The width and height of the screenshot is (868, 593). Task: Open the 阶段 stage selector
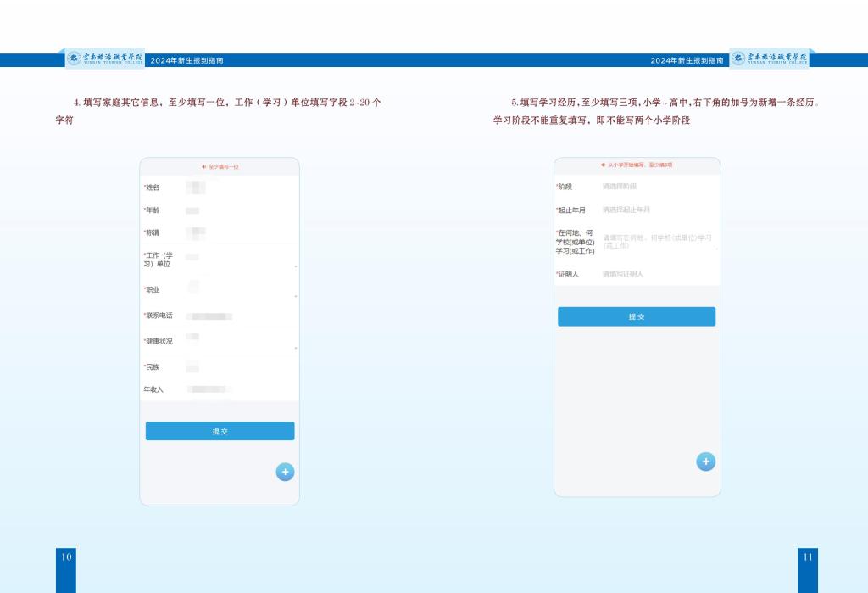[x=657, y=186]
